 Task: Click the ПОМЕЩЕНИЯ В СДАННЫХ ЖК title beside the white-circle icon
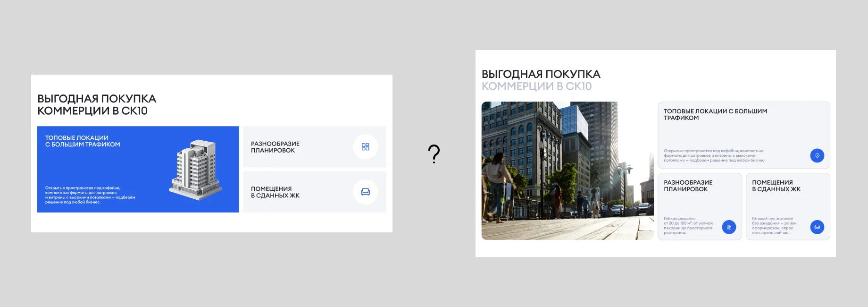pyautogui.click(x=275, y=192)
